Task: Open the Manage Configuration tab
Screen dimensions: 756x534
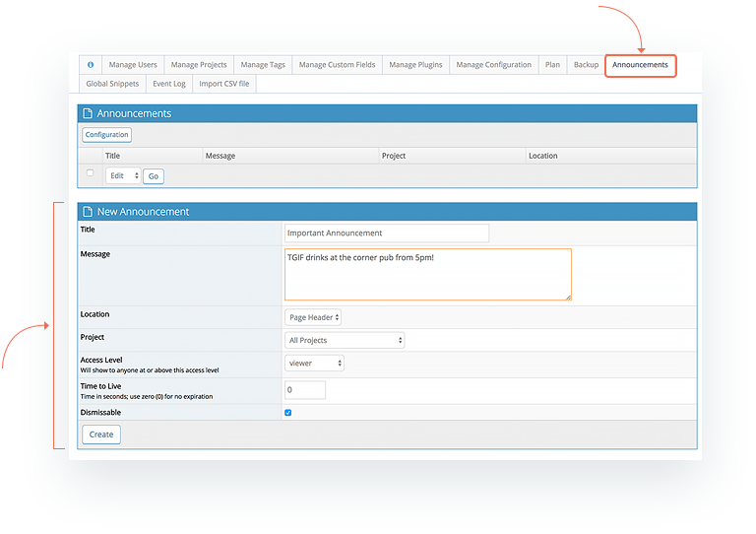Action: coord(494,65)
